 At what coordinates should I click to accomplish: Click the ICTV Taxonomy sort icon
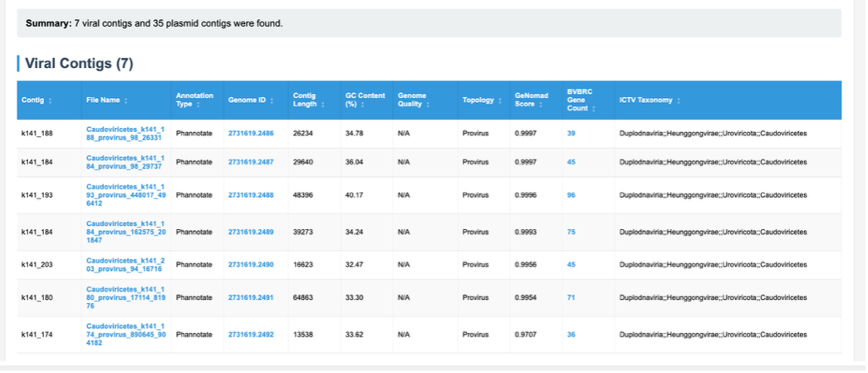[679, 101]
